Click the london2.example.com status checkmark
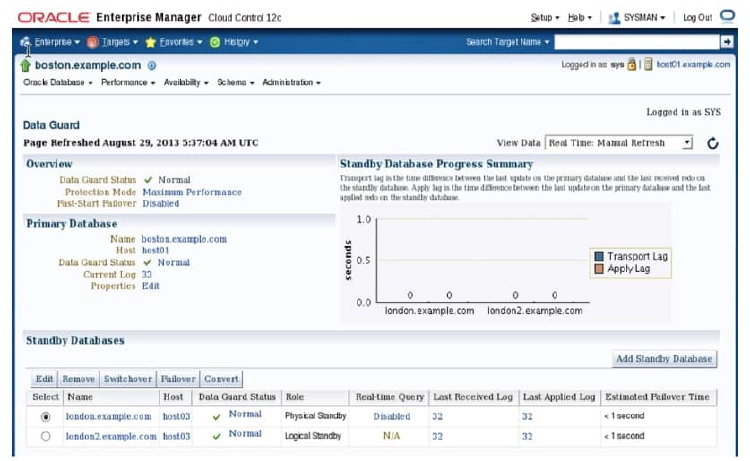 (x=216, y=437)
